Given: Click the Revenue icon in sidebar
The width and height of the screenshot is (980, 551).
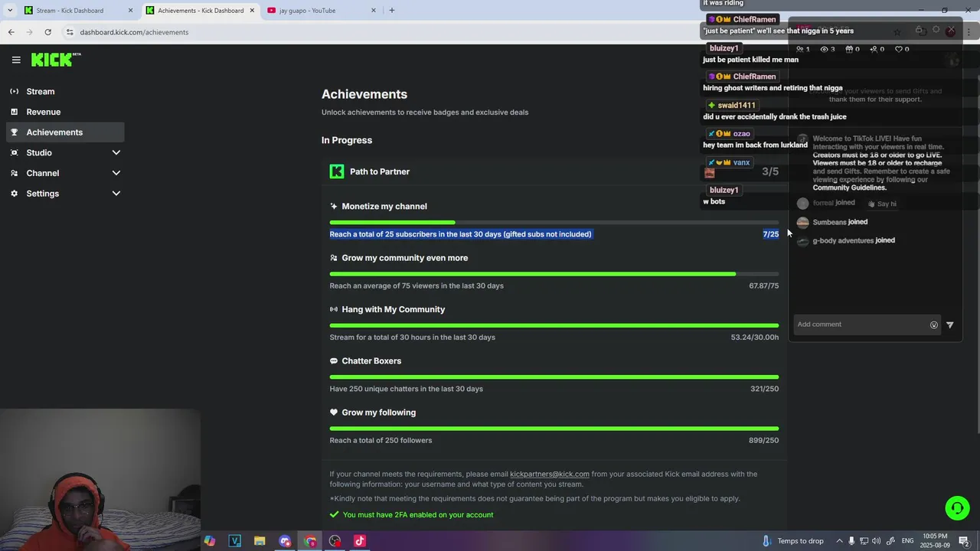Looking at the screenshot, I should (x=14, y=112).
